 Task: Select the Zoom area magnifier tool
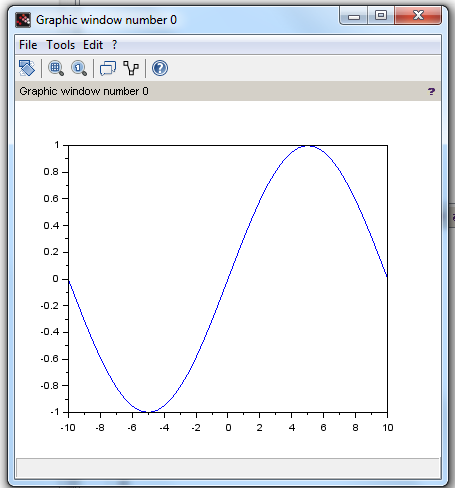tap(56, 68)
